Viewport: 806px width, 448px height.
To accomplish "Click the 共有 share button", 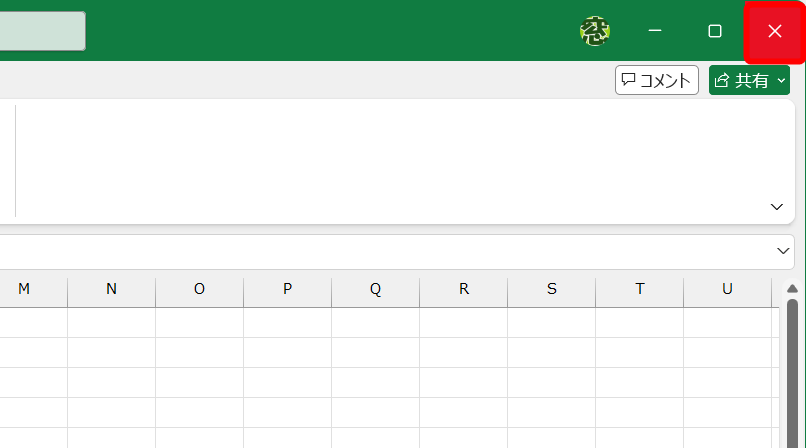I will tap(741, 80).
